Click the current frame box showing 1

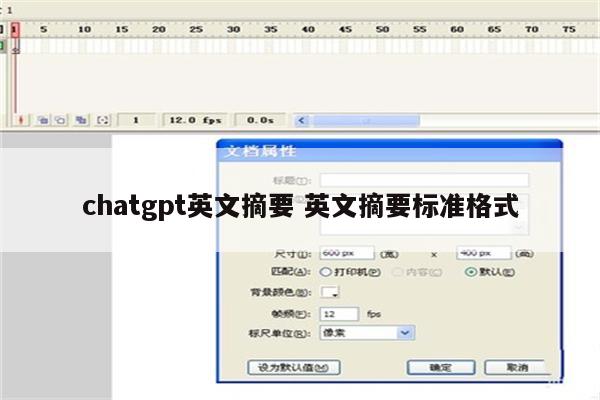coord(136,120)
